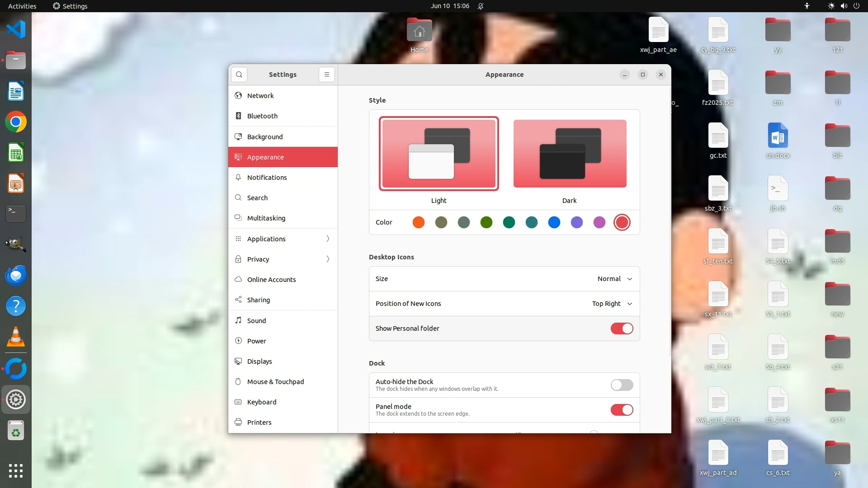Screen dimensions: 868x488
Task: Open the icon Size dropdown
Action: coord(614,279)
